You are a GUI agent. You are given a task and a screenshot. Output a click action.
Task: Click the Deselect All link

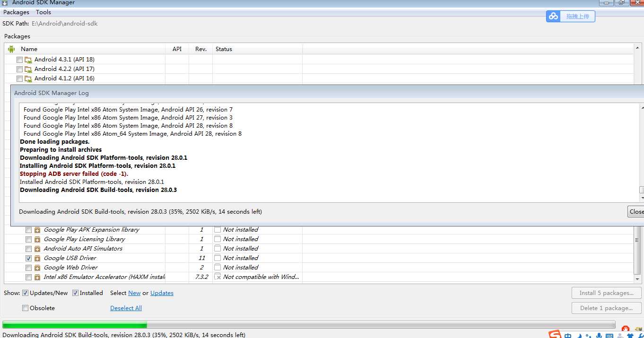point(126,308)
